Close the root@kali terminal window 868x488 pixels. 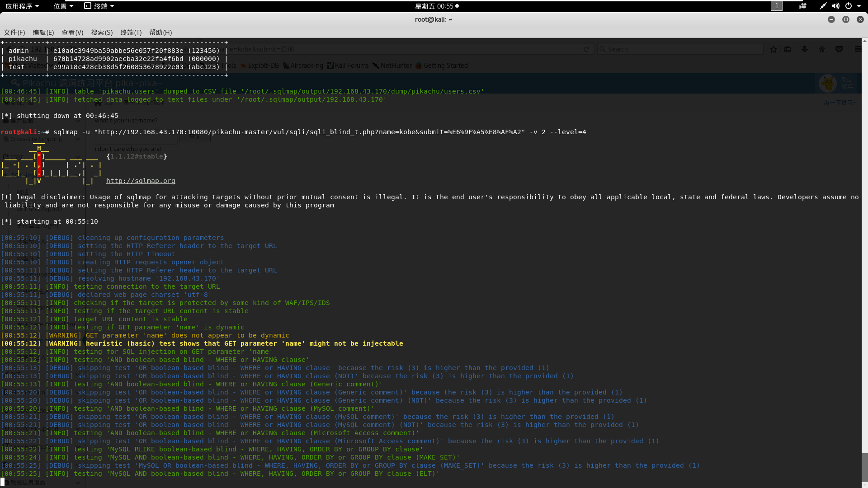860,19
